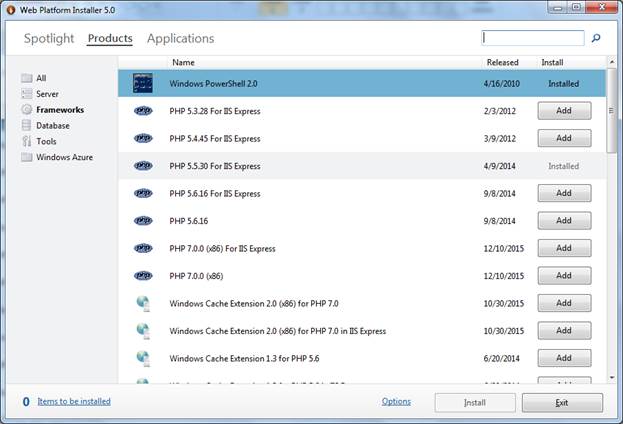Image resolution: width=623 pixels, height=424 pixels.
Task: Open the Items to be installed link
Action: (74, 401)
